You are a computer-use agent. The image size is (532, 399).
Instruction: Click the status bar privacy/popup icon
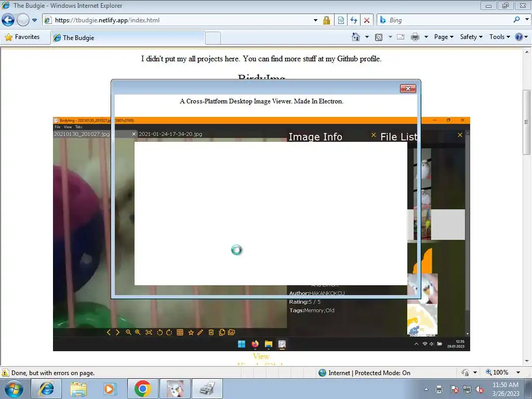(465, 373)
